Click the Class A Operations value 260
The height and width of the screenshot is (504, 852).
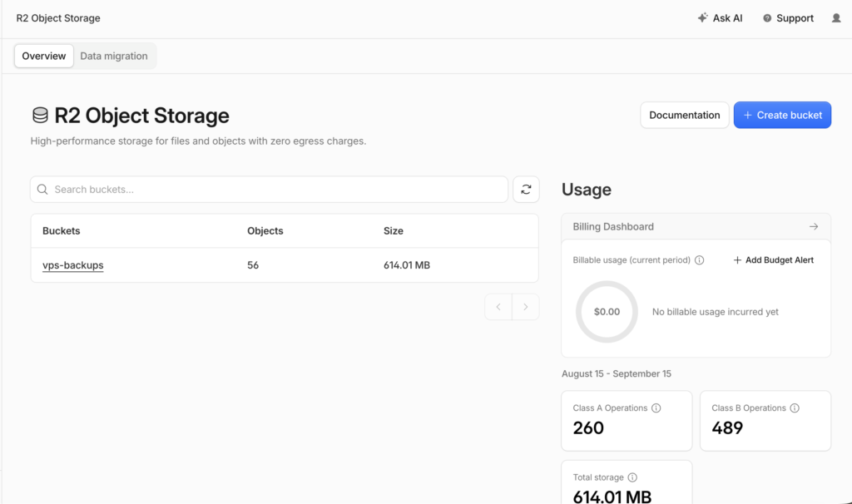[x=588, y=428]
